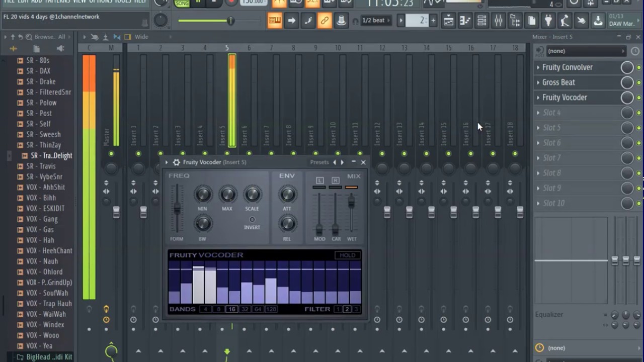
Task: Select mixer track Insert 12 label
Action: (x=377, y=135)
